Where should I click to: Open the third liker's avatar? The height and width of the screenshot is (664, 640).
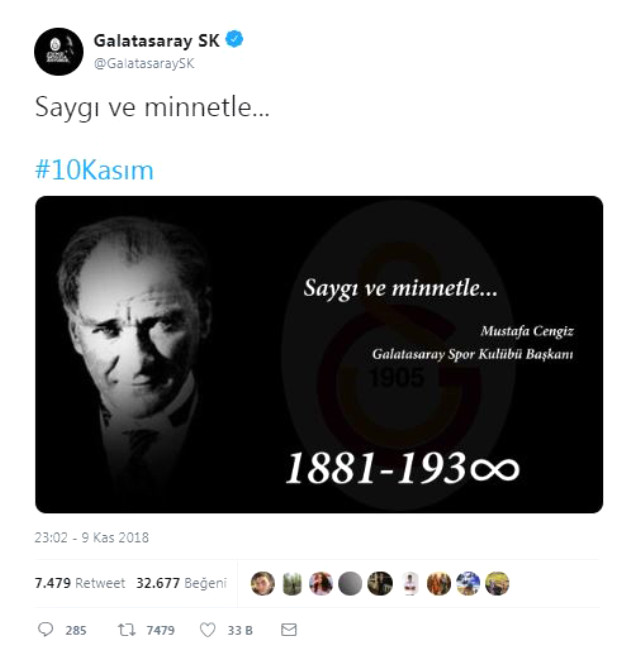pos(321,584)
